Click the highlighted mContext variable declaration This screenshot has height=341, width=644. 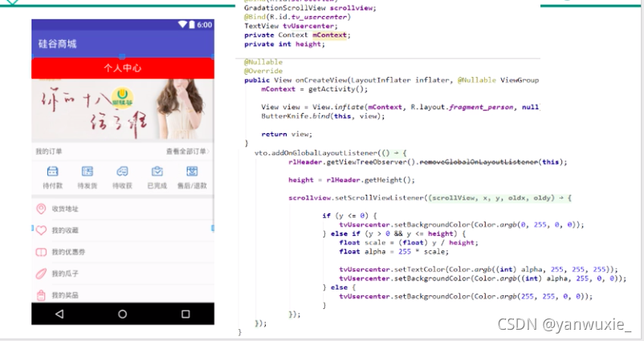coord(329,35)
